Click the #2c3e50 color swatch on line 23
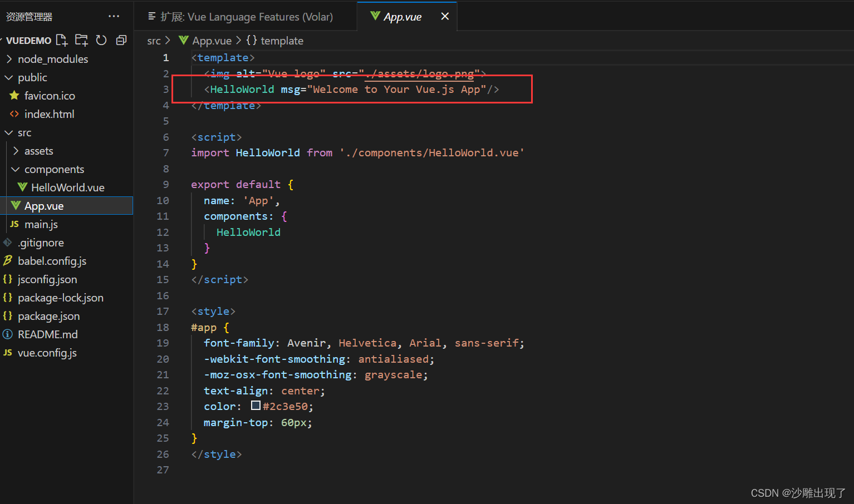Screen dimensions: 854x504 pyautogui.click(x=256, y=405)
